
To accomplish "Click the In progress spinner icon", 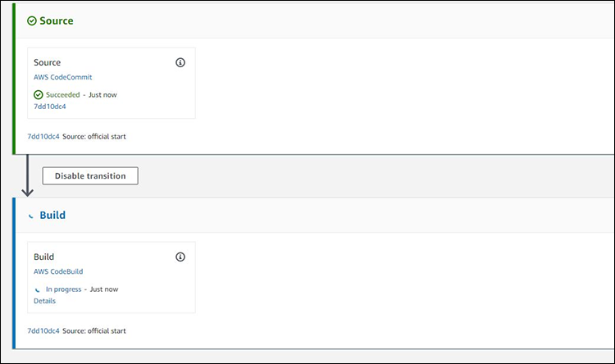I will point(38,290).
